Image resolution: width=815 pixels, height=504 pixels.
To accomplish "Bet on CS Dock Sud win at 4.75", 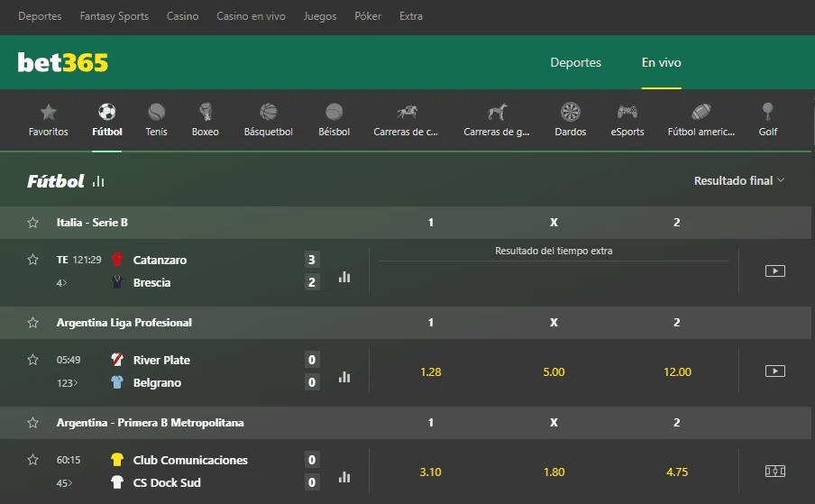I will point(677,472).
